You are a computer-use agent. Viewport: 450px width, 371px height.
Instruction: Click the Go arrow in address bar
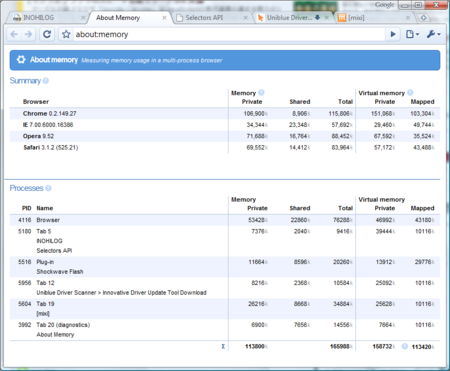pyautogui.click(x=393, y=34)
